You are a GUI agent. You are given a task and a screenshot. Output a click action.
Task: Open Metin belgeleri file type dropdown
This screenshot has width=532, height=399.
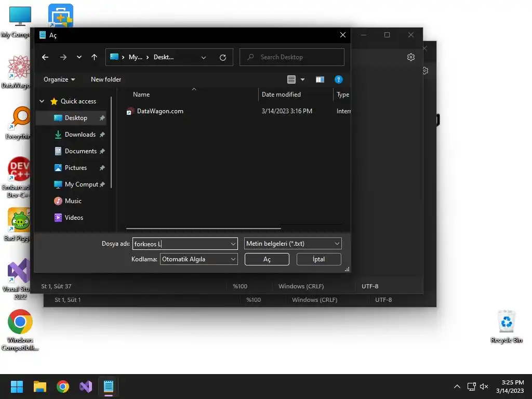pos(293,244)
